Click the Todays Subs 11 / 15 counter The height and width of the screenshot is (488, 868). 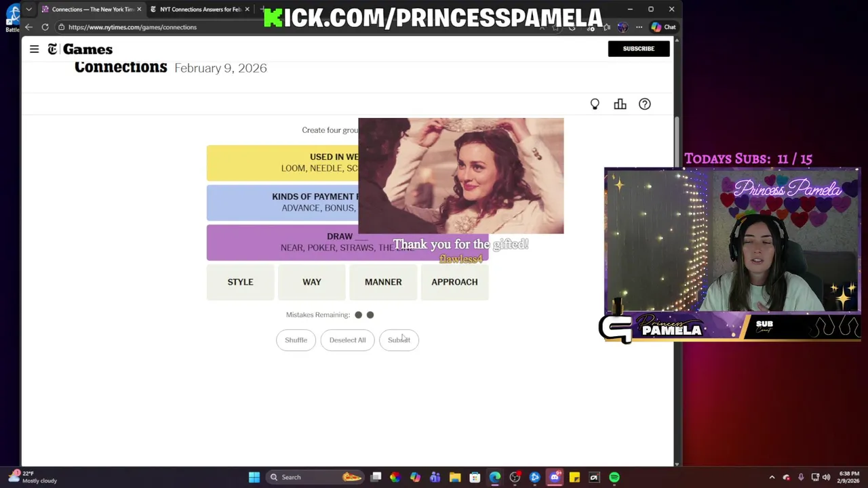[x=748, y=159]
